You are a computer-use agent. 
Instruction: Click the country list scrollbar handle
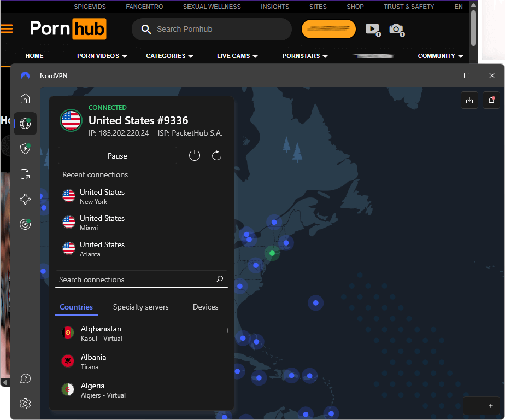[x=228, y=330]
